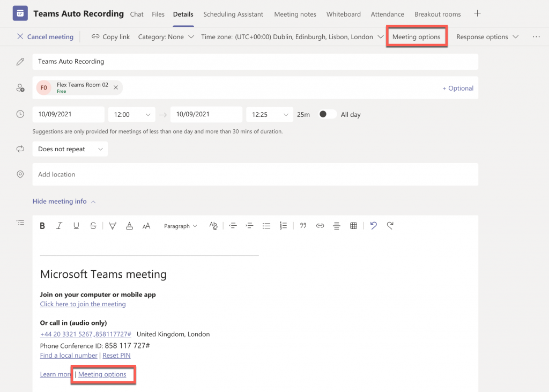This screenshot has width=549, height=392.
Task: Switch to the Files tab
Action: (x=158, y=14)
